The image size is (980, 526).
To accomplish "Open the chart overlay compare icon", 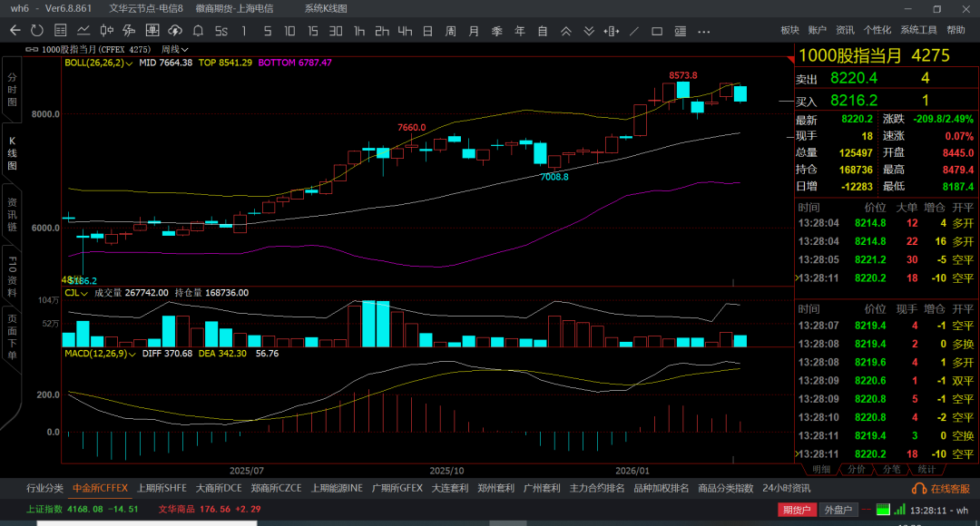I will click(129, 30).
